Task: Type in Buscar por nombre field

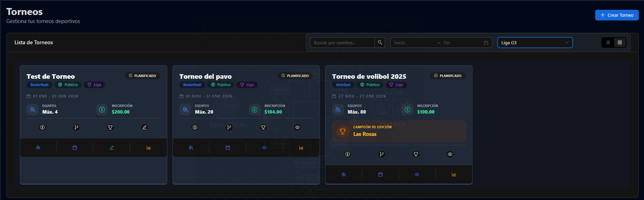Action: coord(342,43)
